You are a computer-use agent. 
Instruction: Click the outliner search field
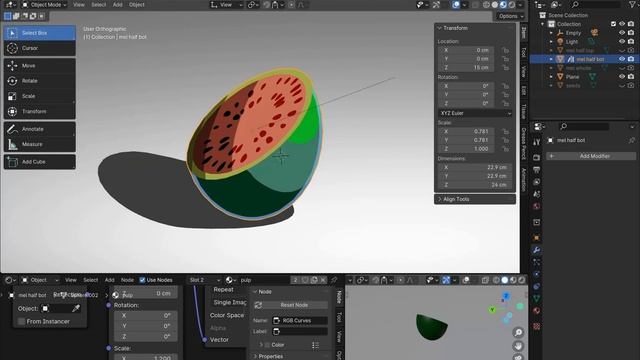click(x=596, y=4)
